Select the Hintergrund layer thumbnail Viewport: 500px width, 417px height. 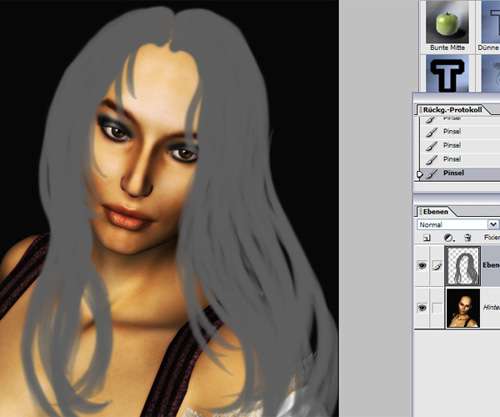pos(463,308)
